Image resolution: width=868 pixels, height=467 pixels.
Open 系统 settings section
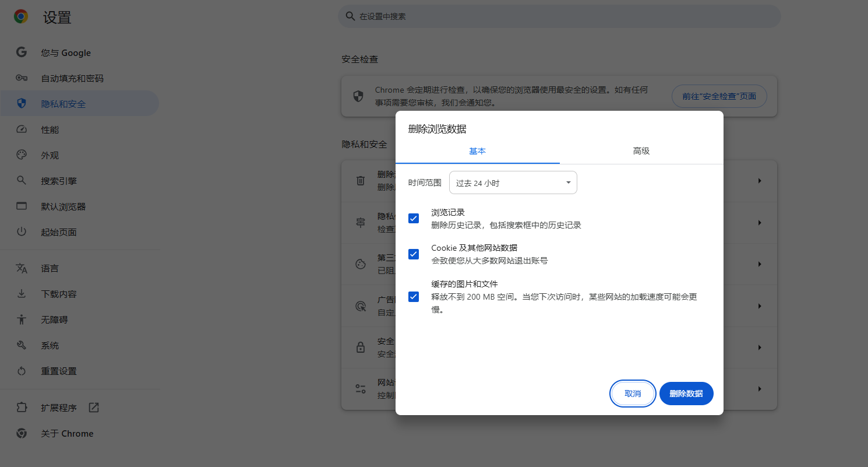(x=79, y=345)
